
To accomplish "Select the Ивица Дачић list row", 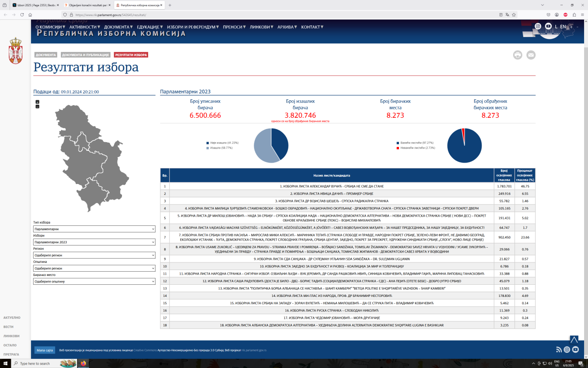I will (348, 193).
